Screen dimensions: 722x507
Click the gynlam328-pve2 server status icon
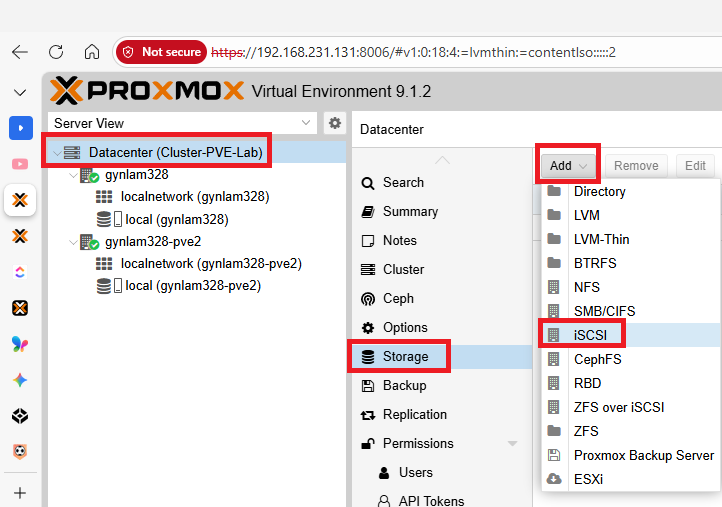[x=89, y=242]
